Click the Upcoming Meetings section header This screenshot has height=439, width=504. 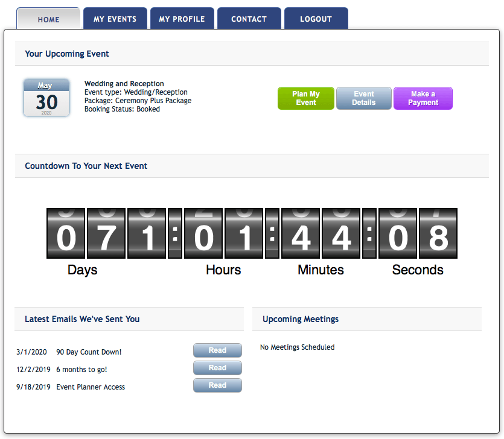(296, 319)
